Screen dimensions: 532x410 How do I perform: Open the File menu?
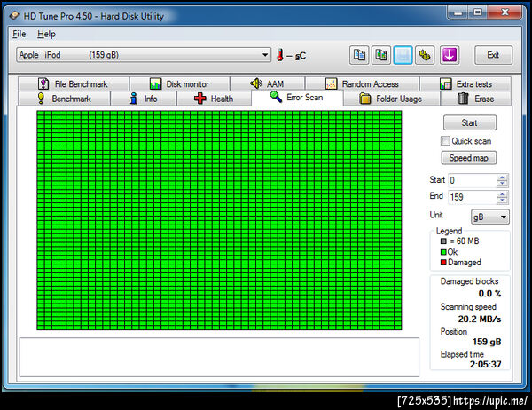click(x=19, y=34)
